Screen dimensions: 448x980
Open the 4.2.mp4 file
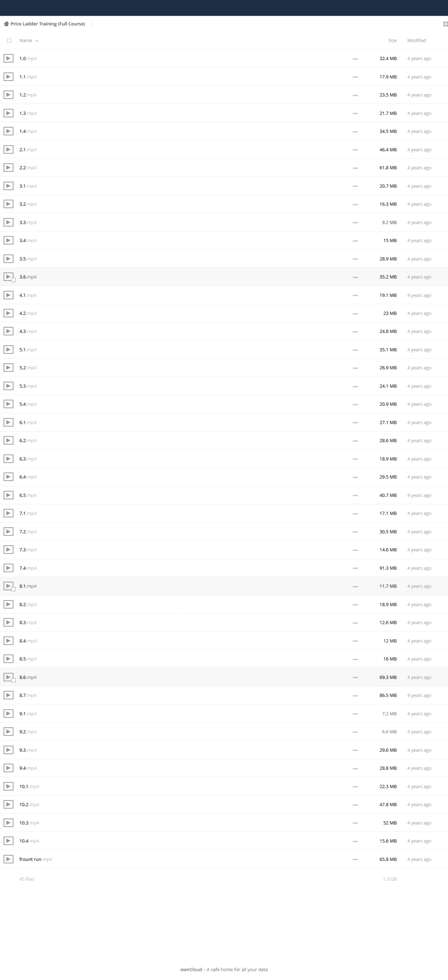click(28, 313)
